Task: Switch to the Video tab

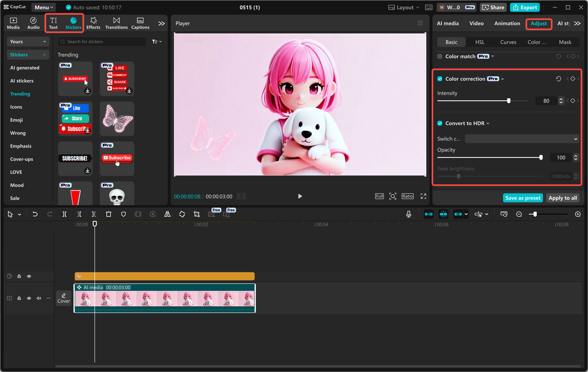Action: (x=476, y=23)
